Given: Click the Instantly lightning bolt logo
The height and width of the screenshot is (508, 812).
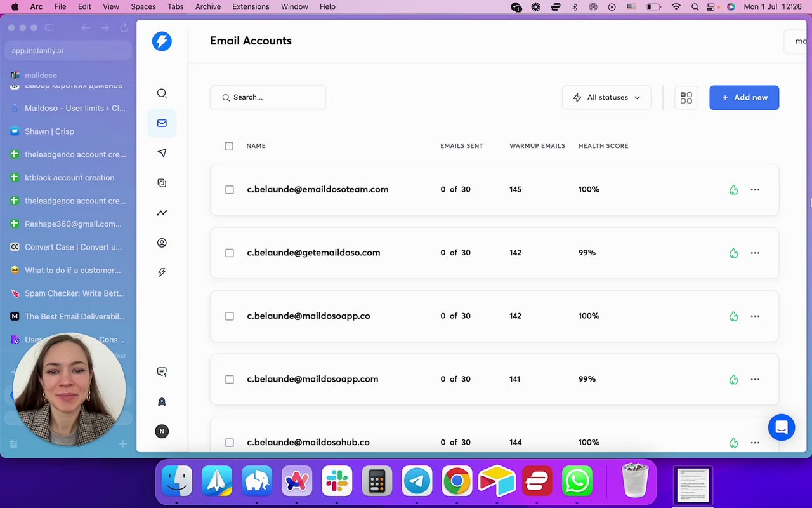Looking at the screenshot, I should pos(162,41).
